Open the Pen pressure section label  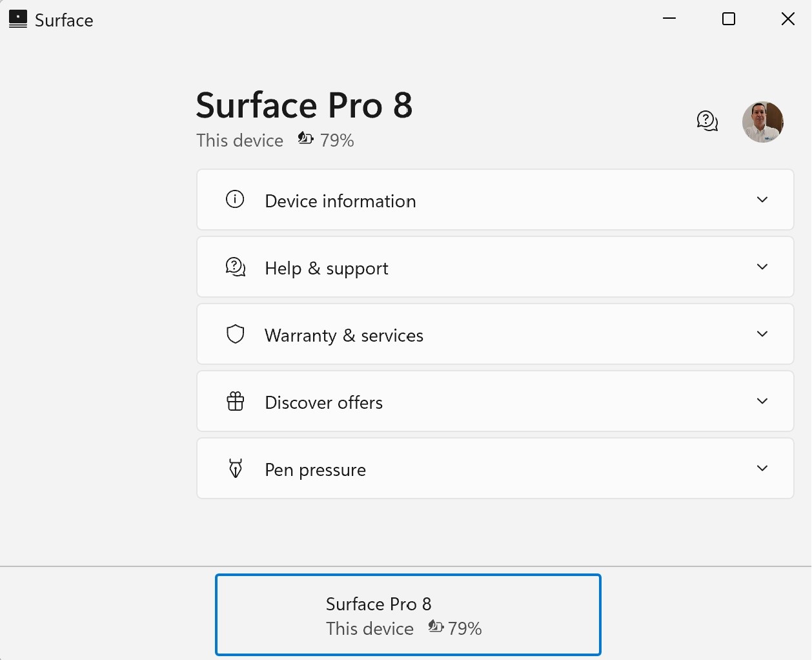pos(315,470)
